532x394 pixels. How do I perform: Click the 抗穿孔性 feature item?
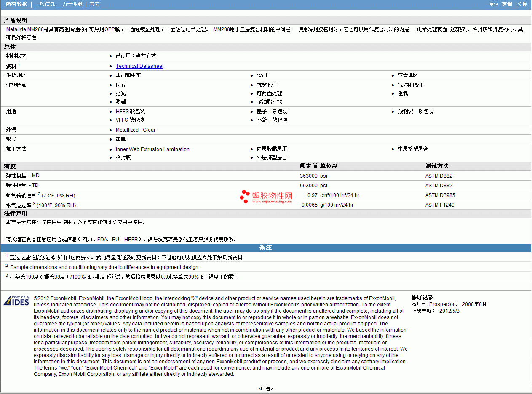[267, 85]
